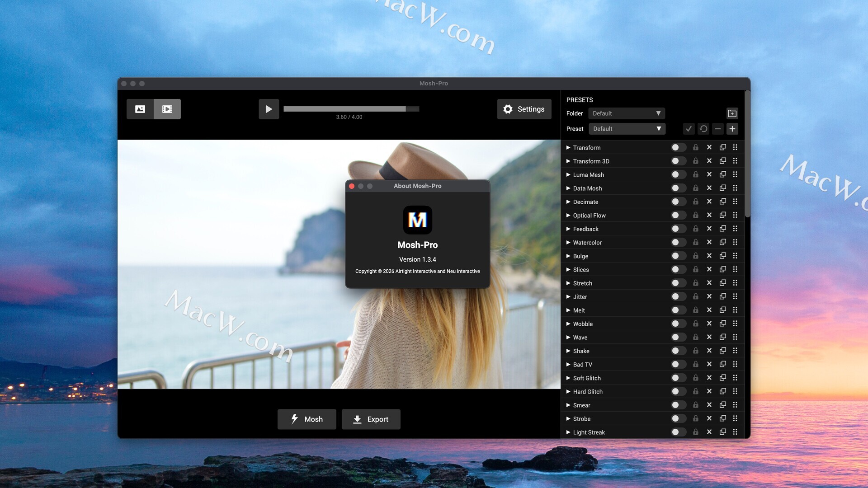Enable the Transform effect toggle

coord(678,147)
